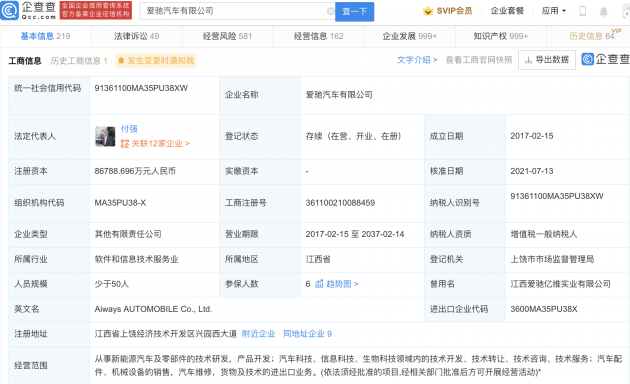630x384 pixels.
Task: Click the Qcc.com logo icon
Action: [x=10, y=10]
